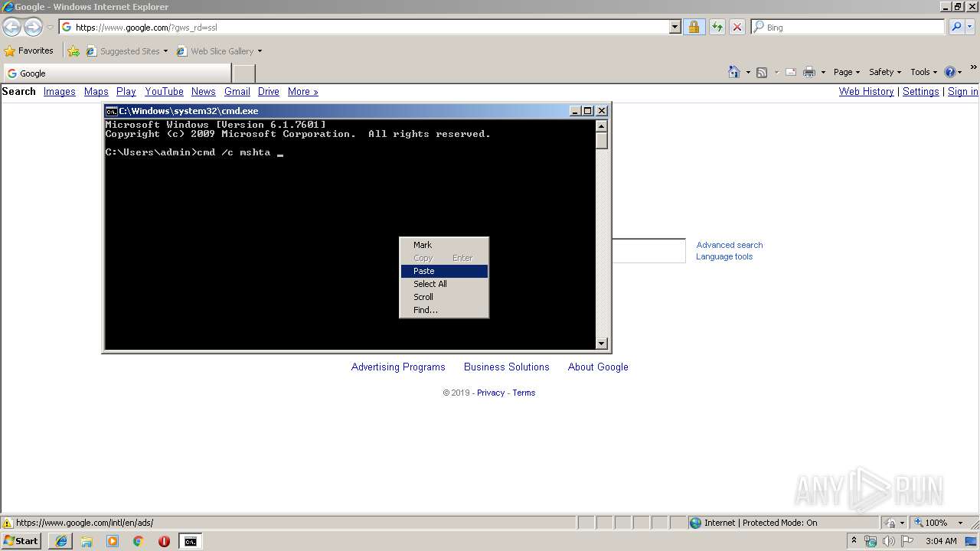This screenshot has width=980, height=551.
Task: Select the cmd.exe taskbar button
Action: (190, 541)
